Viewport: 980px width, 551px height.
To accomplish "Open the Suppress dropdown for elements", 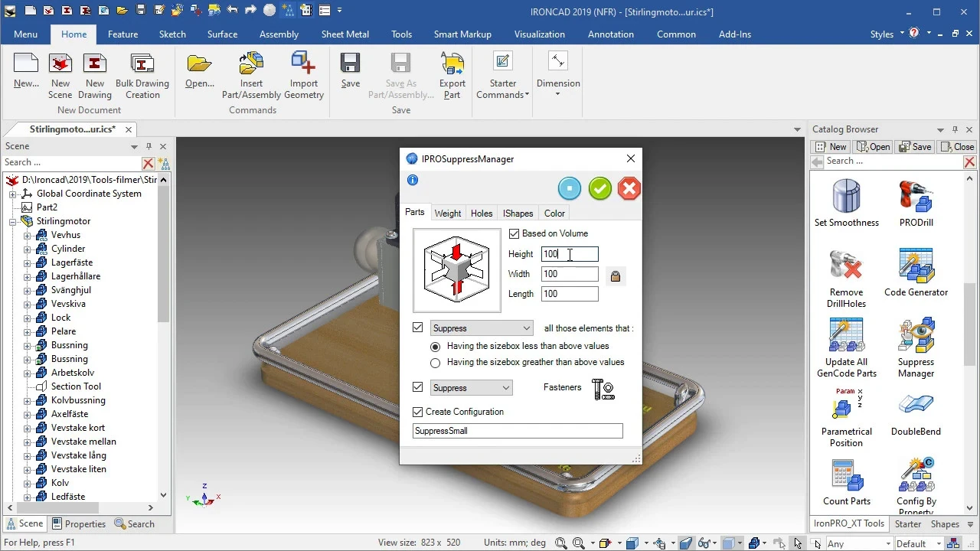I will (482, 328).
